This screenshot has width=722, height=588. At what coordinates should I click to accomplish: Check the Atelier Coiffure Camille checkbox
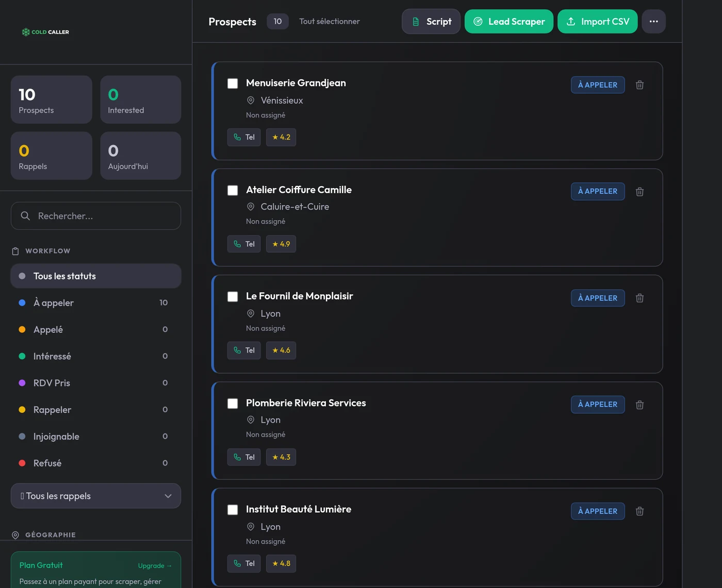(233, 190)
